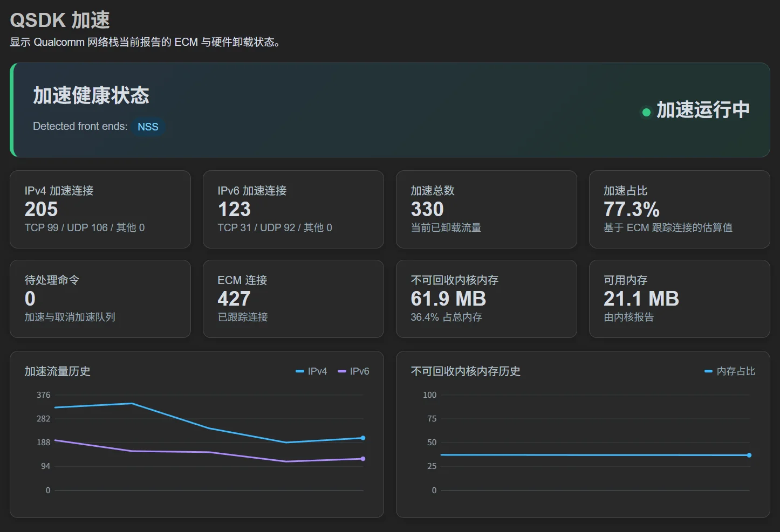The height and width of the screenshot is (532, 780).
Task: Select the 内存占比 legend label
Action: coord(736,371)
